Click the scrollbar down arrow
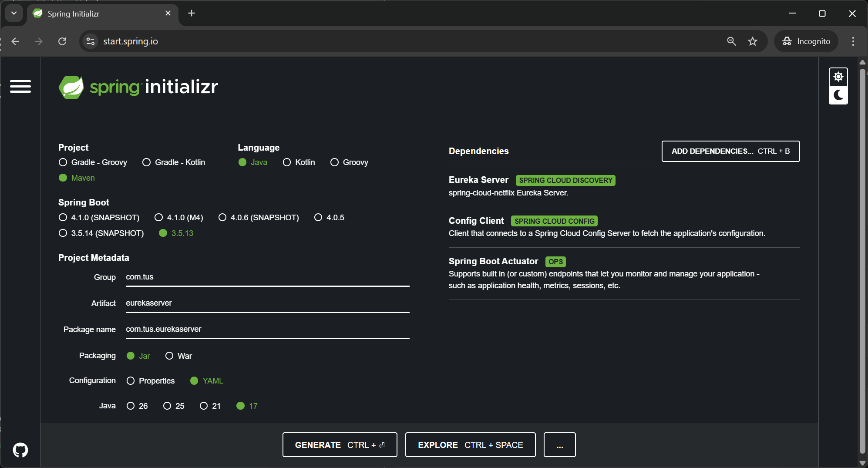 coord(862,463)
